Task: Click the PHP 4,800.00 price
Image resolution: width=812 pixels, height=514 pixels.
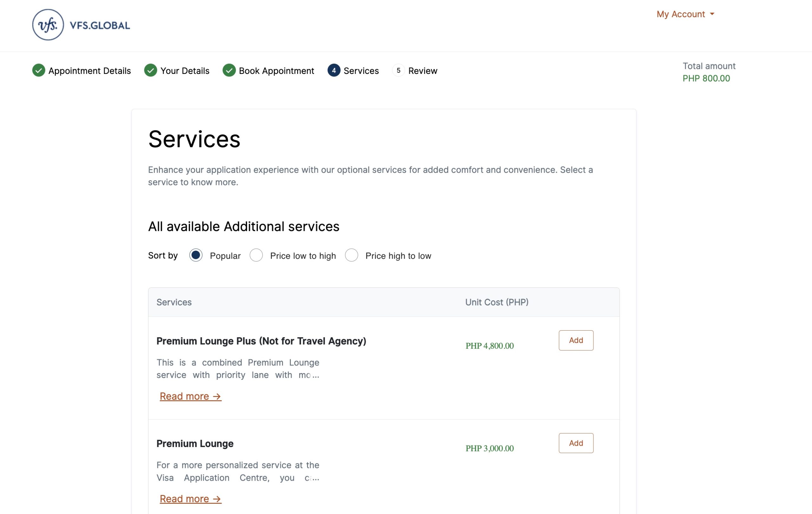Action: click(x=490, y=346)
